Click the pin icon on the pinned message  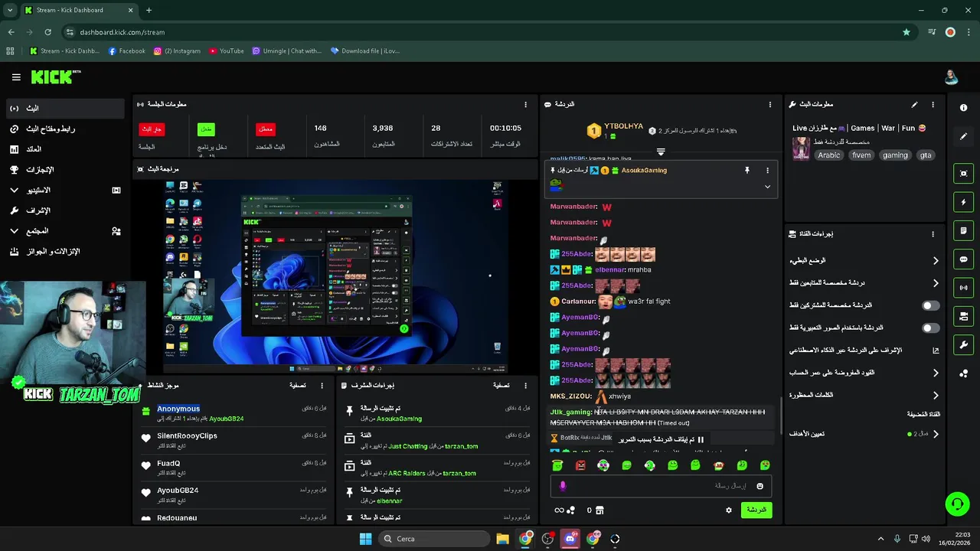pos(746,171)
